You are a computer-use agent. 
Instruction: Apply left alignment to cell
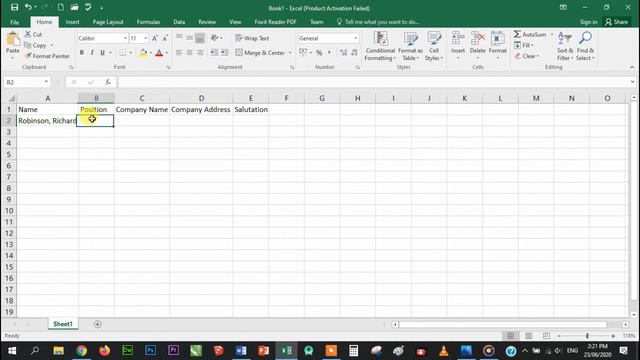coord(179,52)
